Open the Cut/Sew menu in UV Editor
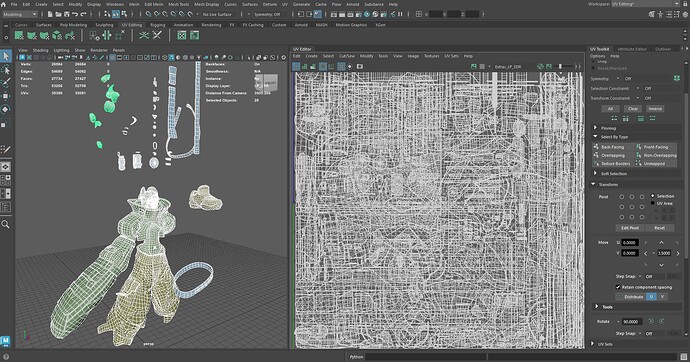 click(x=347, y=56)
